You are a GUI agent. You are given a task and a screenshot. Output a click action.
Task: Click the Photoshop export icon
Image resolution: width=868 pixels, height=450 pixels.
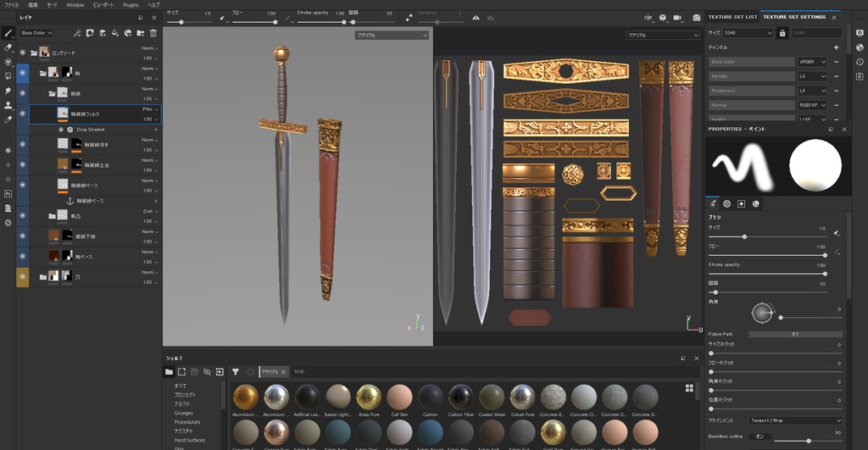pyautogui.click(x=8, y=194)
